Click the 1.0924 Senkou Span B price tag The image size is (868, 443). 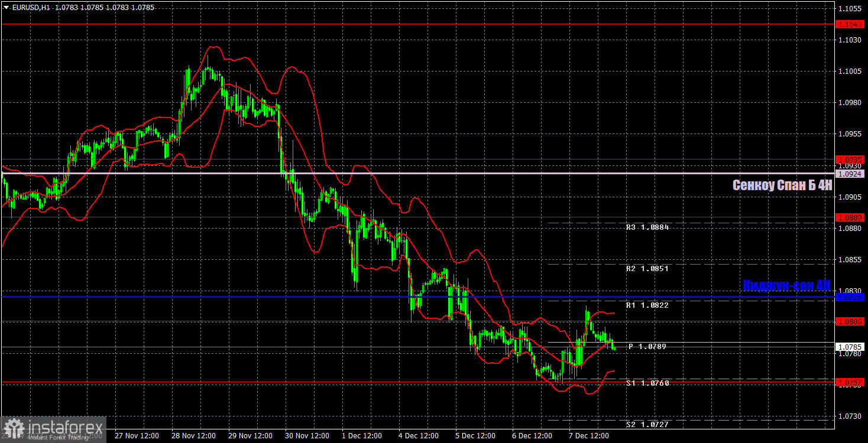coord(851,173)
